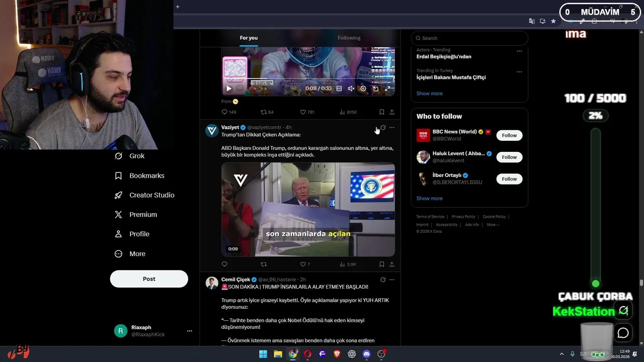Open File Explorer from the taskbar
Viewport: 644px width, 362px height.
(278, 354)
